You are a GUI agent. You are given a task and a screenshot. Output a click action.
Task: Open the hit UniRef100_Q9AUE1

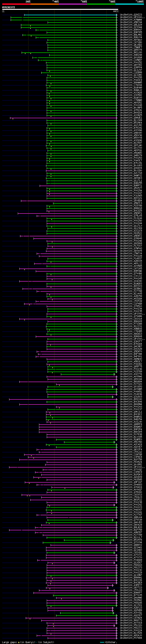(x=131, y=118)
